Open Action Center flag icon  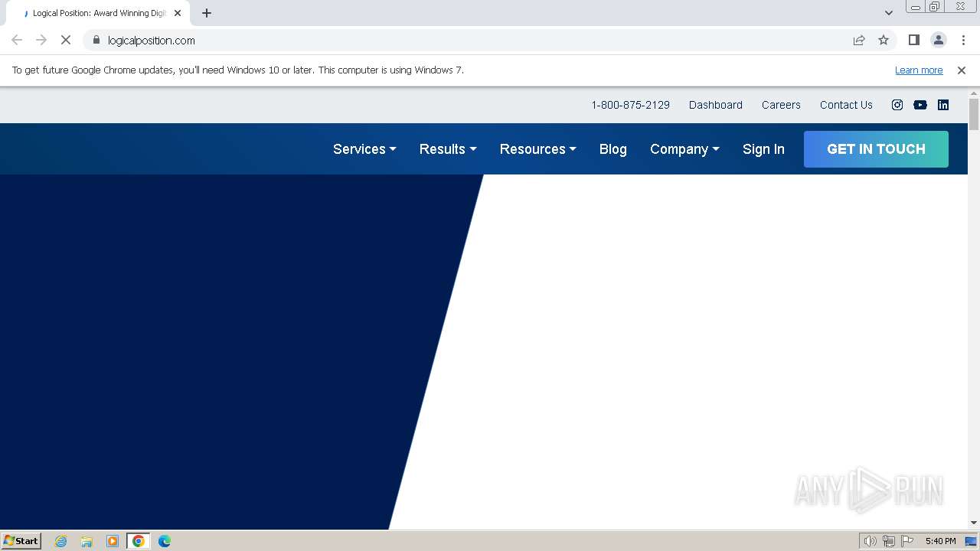(908, 541)
